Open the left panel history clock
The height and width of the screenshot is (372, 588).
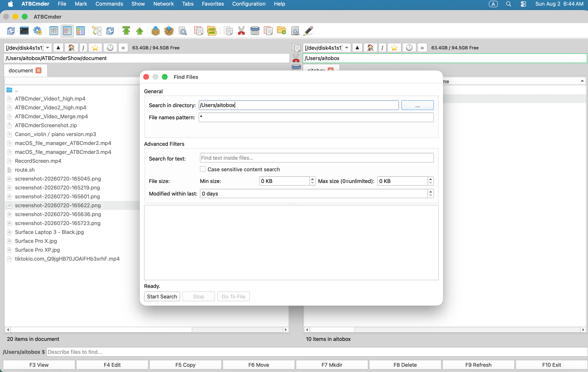[x=110, y=48]
